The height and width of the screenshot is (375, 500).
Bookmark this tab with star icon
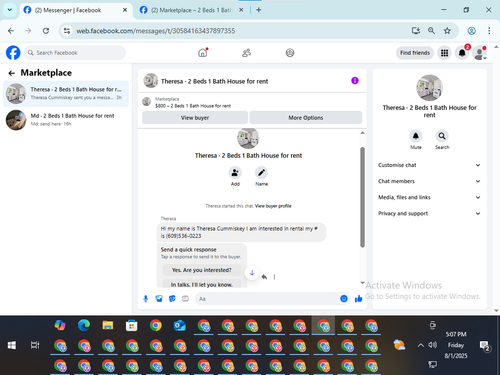pyautogui.click(x=447, y=31)
